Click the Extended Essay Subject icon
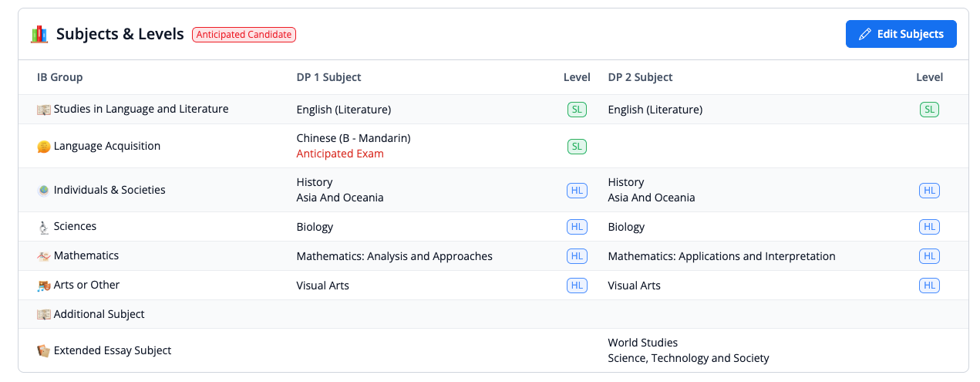The height and width of the screenshot is (382, 980). (x=44, y=351)
